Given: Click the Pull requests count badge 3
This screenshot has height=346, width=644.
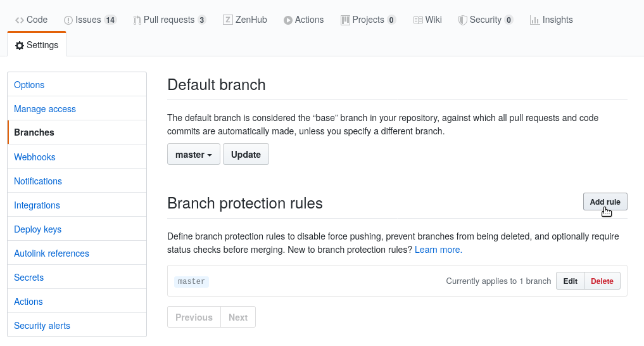Looking at the screenshot, I should point(201,20).
